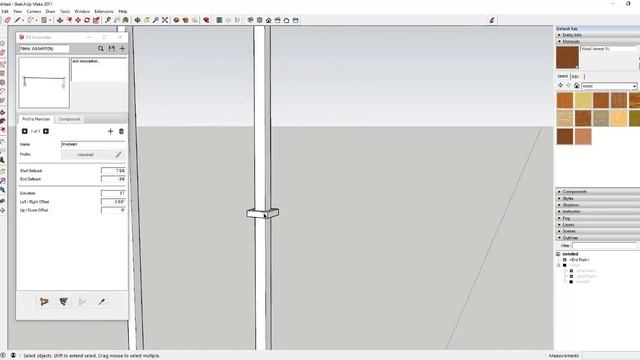Go to previous profile member arrow

coord(24,131)
